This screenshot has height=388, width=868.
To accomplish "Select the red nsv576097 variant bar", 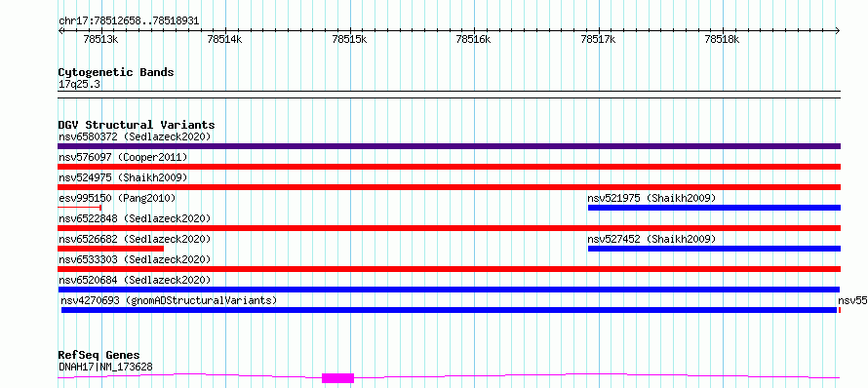I will pyautogui.click(x=449, y=167).
